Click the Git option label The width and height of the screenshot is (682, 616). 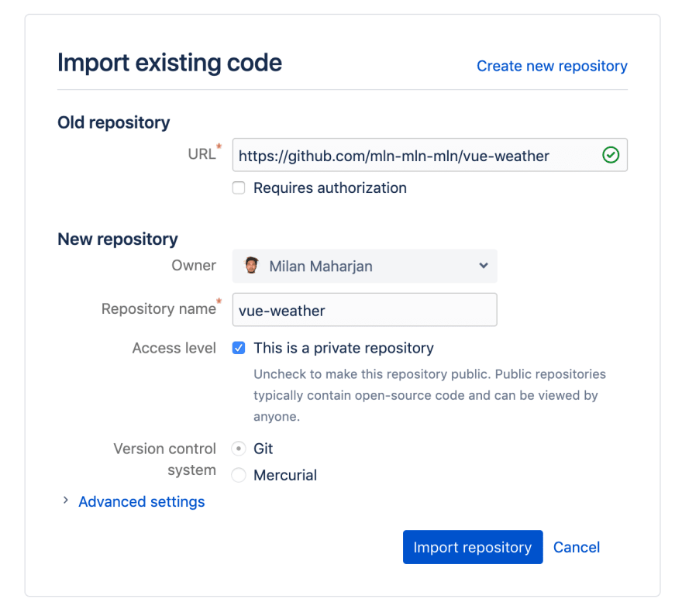pos(263,448)
